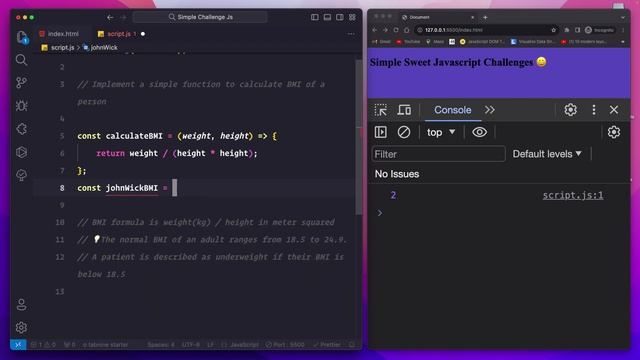Click the browser home icon
Image resolution: width=640 pixels, height=360 pixels.
coord(407,30)
